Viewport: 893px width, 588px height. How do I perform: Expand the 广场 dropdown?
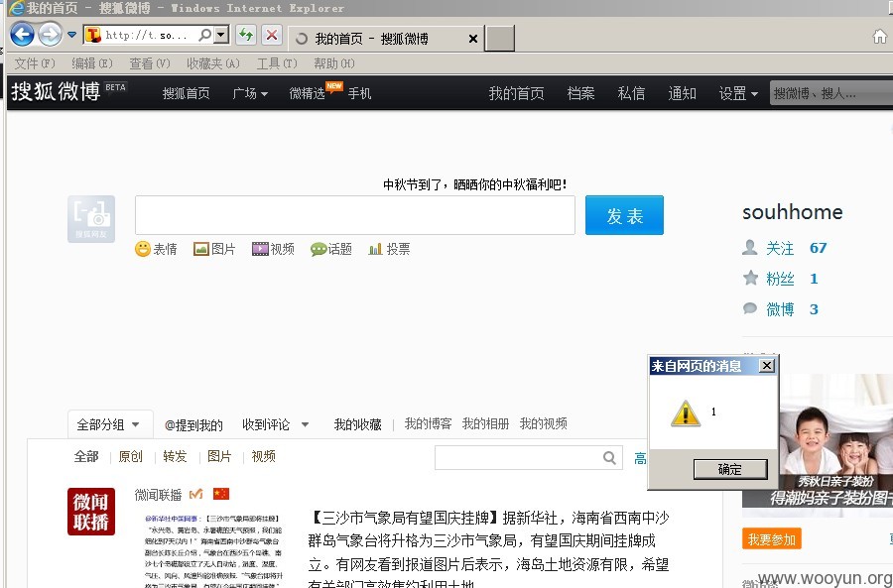pos(250,93)
